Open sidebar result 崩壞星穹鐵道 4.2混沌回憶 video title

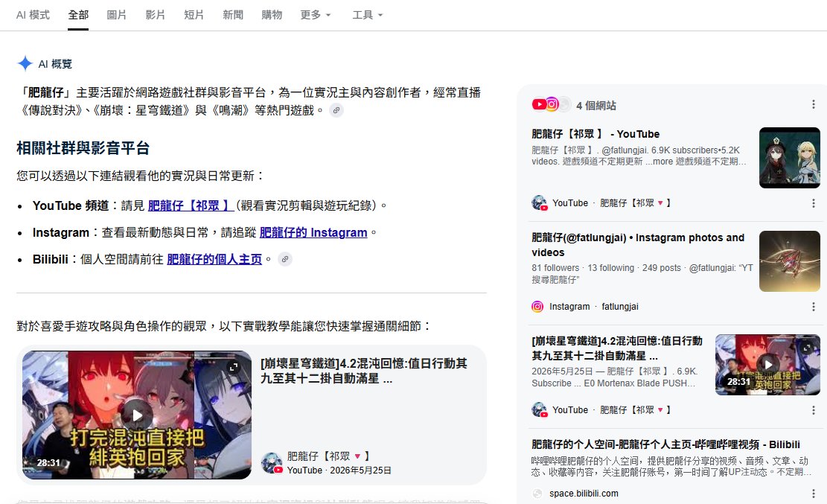pyautogui.click(x=617, y=348)
